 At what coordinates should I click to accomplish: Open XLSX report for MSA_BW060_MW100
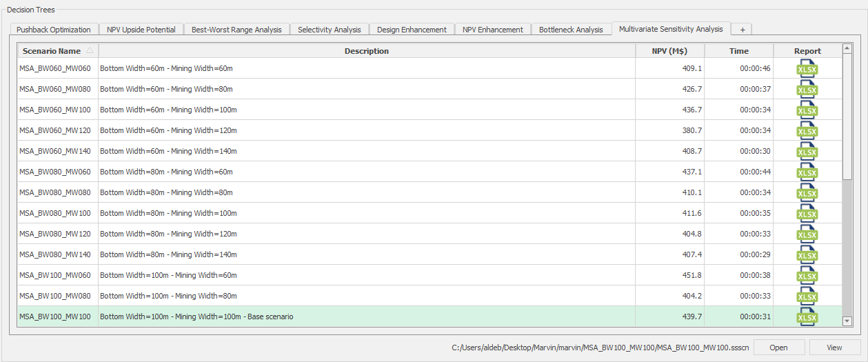tap(807, 110)
